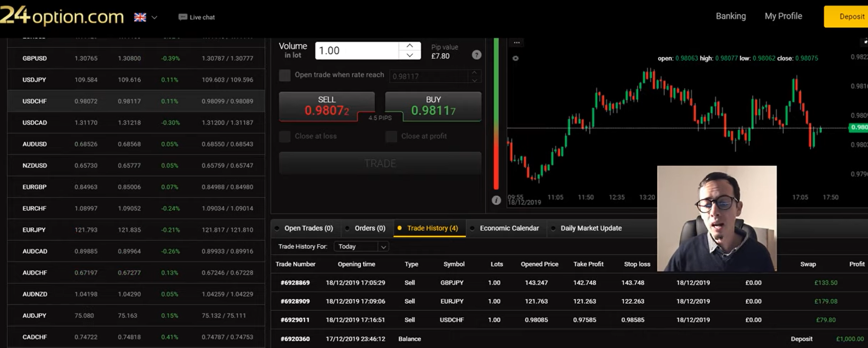
Task: Enable Open trade when rate reach
Action: [285, 75]
